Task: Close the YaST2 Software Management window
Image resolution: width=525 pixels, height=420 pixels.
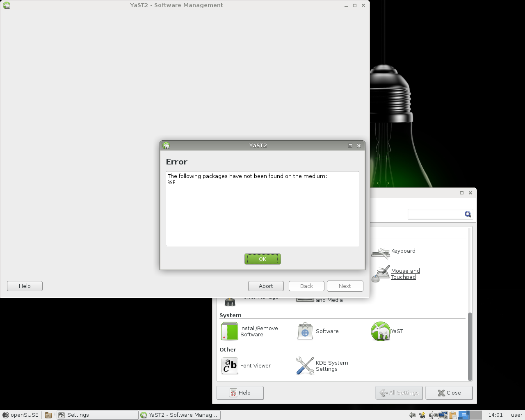Action: pos(363,5)
